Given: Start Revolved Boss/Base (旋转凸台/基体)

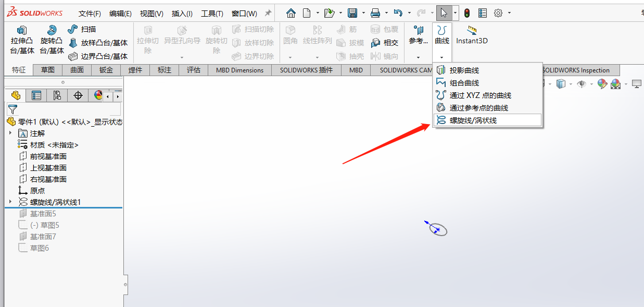Looking at the screenshot, I should [x=52, y=40].
